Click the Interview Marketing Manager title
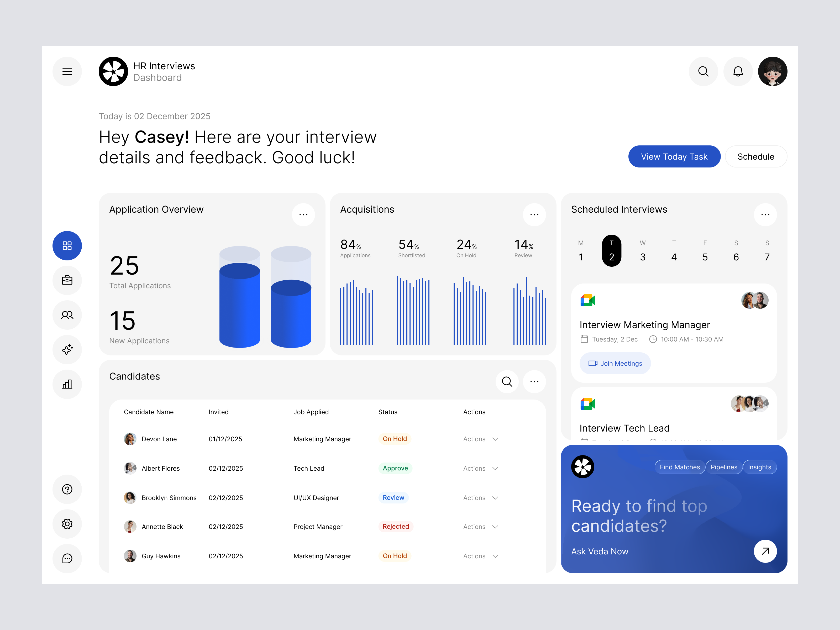Image resolution: width=840 pixels, height=630 pixels. (x=644, y=325)
